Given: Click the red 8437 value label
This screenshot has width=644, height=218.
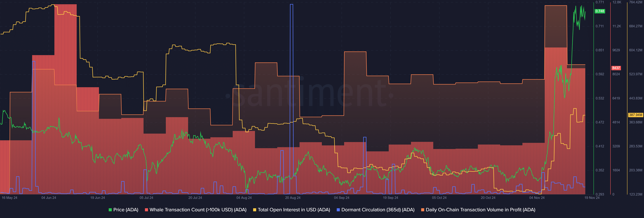Looking at the screenshot, I should [x=616, y=68].
